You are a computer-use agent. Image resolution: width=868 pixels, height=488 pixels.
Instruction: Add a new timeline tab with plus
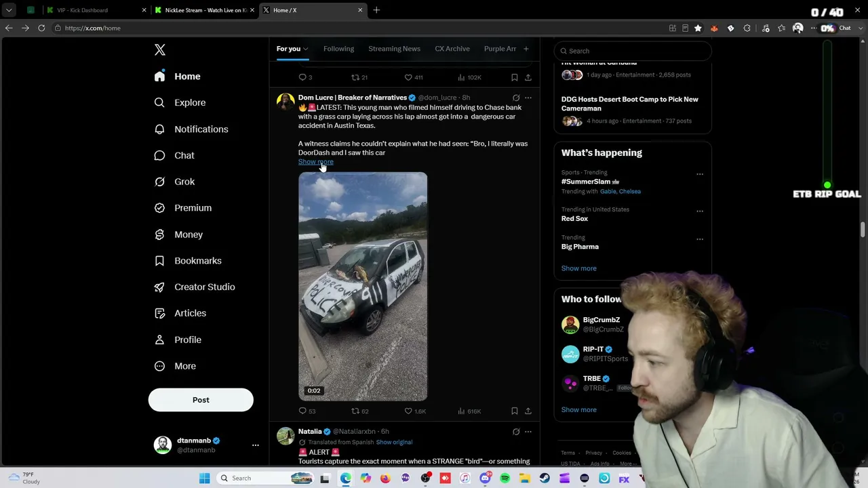[526, 49]
